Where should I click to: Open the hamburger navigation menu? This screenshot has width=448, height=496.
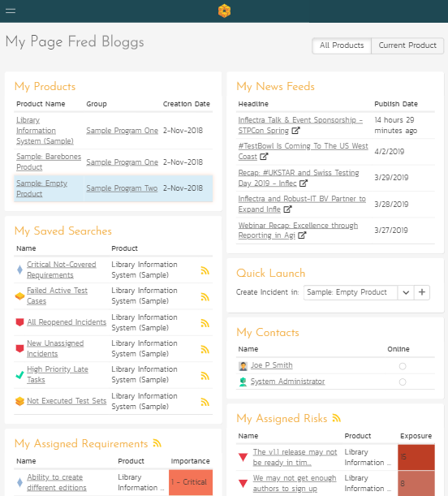(11, 11)
